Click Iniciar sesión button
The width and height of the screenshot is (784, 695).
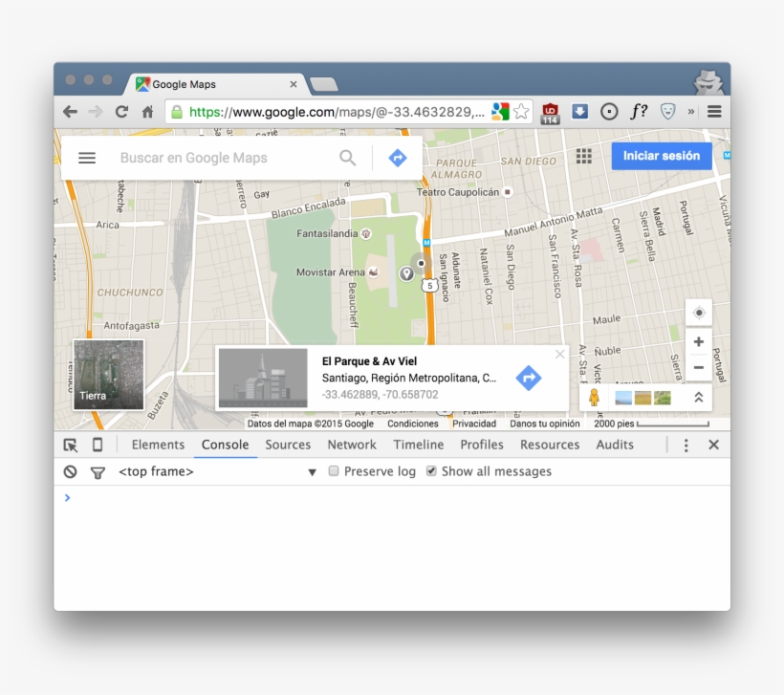(661, 156)
